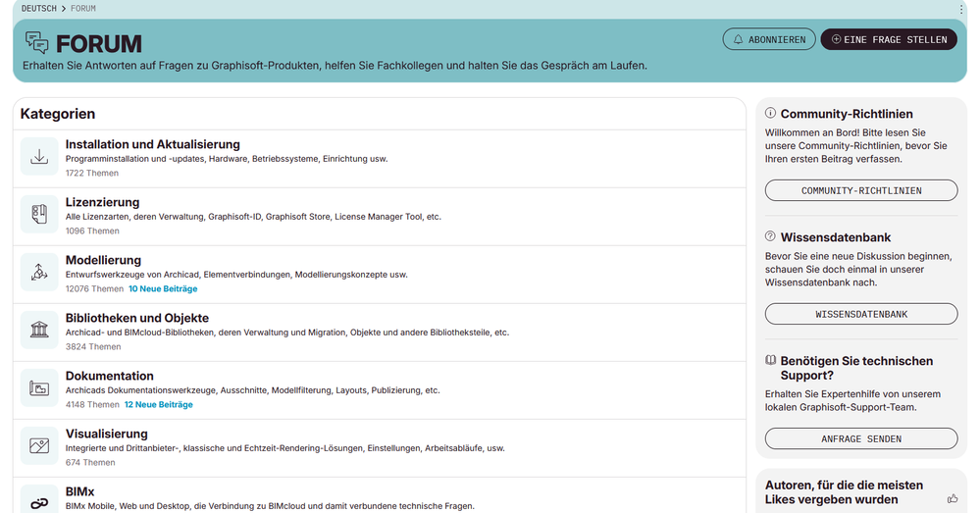Open the Lizenzierung category

pyautogui.click(x=102, y=202)
